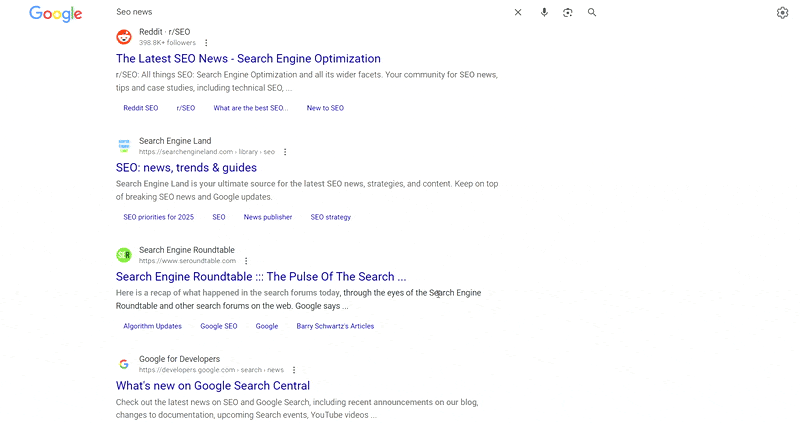This screenshot has height=423, width=800.
Task: Follow the 'Google' sitelink under Roundtable result
Action: click(267, 327)
